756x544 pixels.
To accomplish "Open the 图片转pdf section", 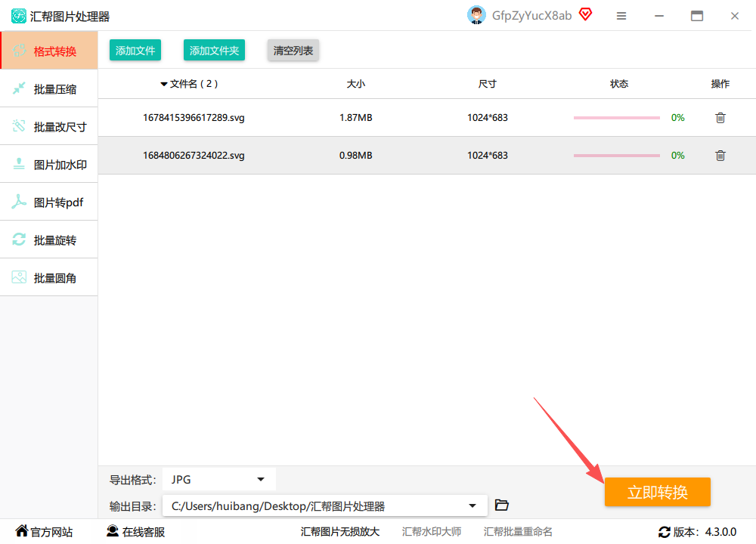I will pyautogui.click(x=48, y=202).
